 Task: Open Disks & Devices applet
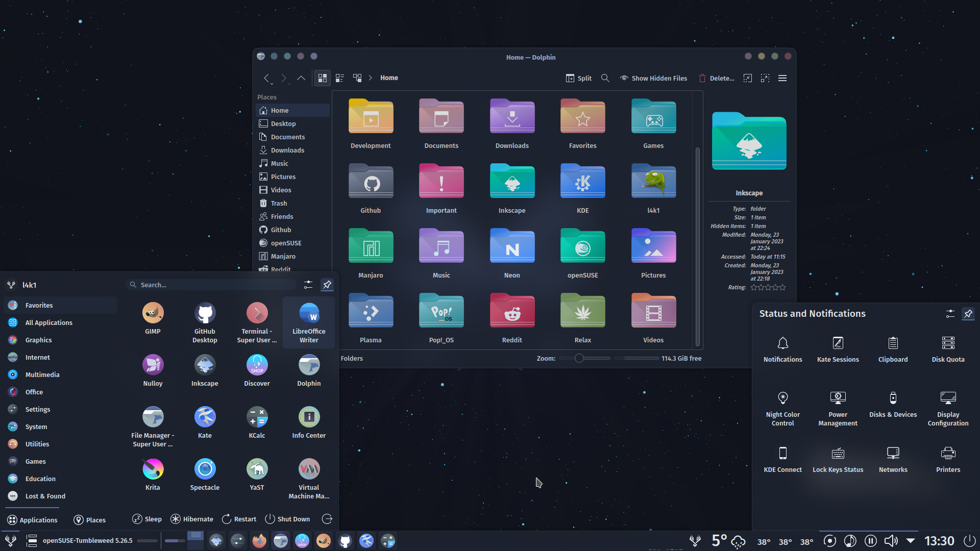[x=893, y=405]
